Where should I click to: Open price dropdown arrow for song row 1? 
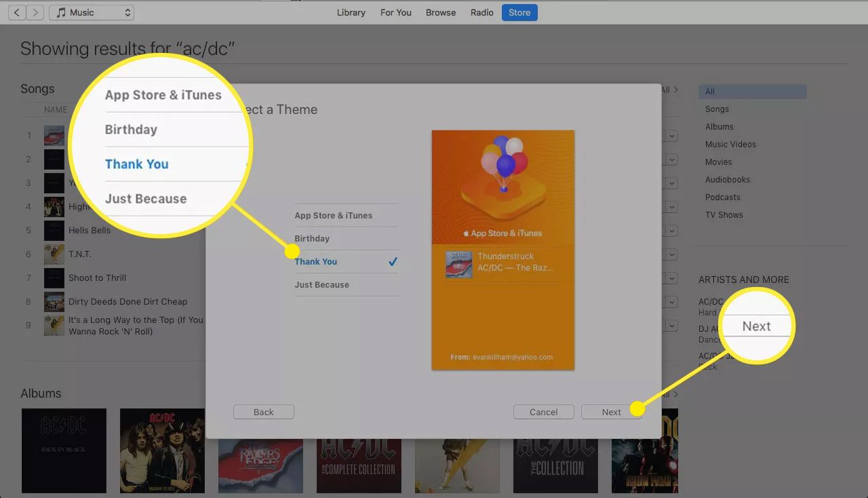tap(672, 136)
